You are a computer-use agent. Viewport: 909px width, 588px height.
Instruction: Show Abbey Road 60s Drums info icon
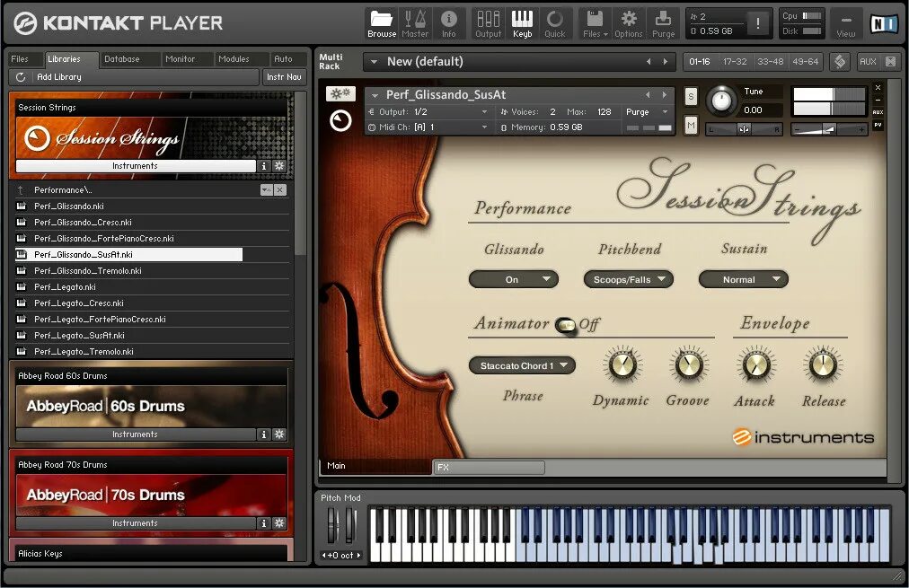coord(264,434)
